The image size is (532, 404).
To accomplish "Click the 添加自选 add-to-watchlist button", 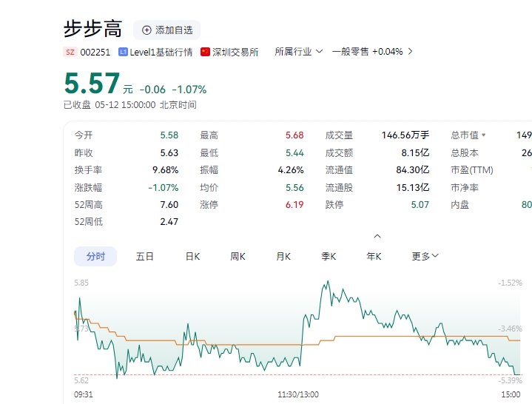I will [x=166, y=30].
